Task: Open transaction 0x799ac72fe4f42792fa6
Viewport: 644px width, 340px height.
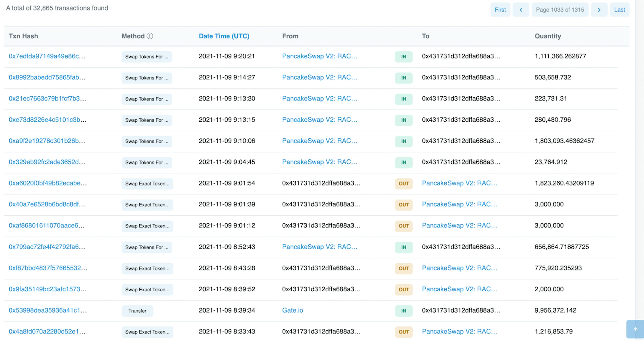Action: 47,247
